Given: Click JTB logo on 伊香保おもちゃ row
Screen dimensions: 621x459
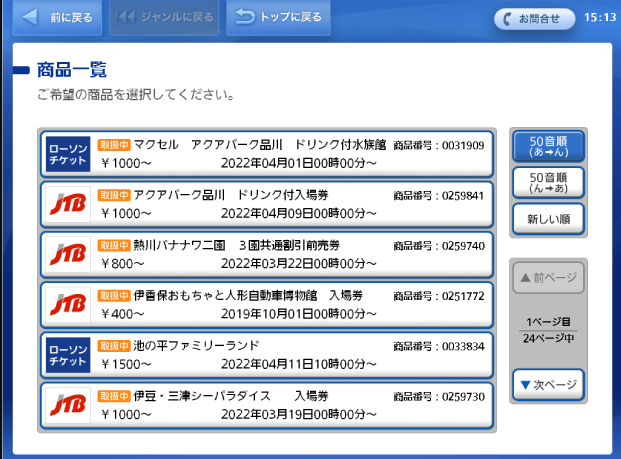Looking at the screenshot, I should [x=68, y=305].
